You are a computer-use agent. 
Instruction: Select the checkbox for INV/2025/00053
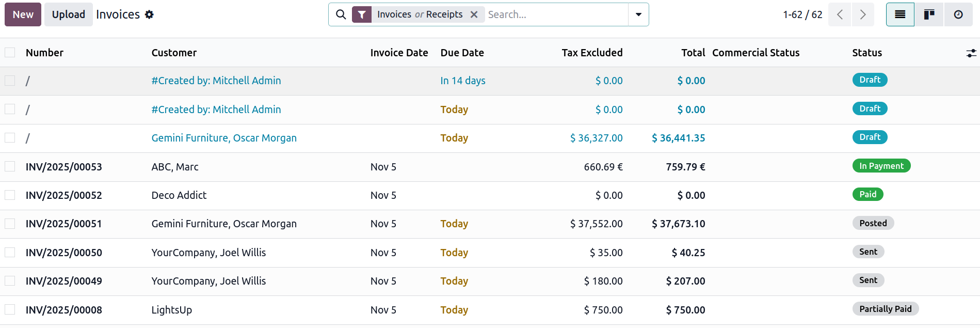(x=10, y=166)
